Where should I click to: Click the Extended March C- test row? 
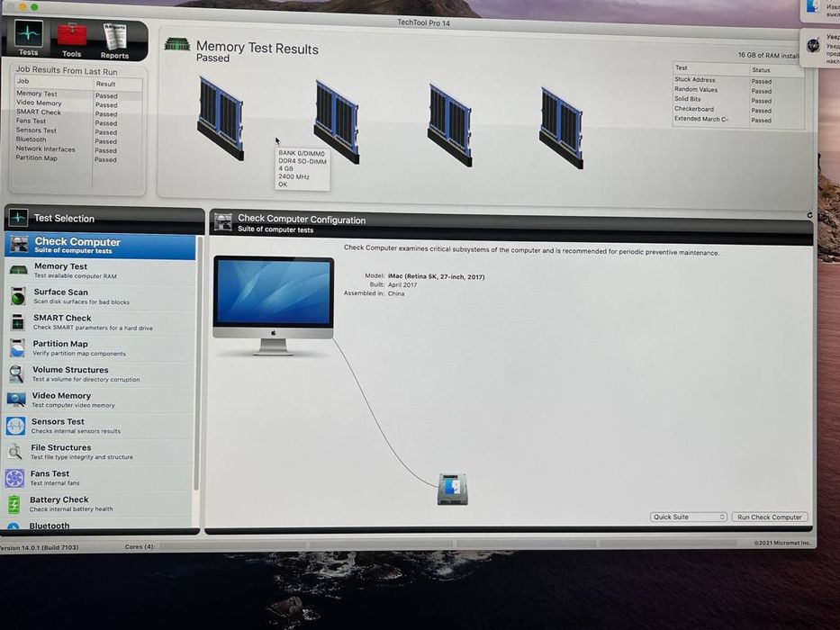point(737,120)
